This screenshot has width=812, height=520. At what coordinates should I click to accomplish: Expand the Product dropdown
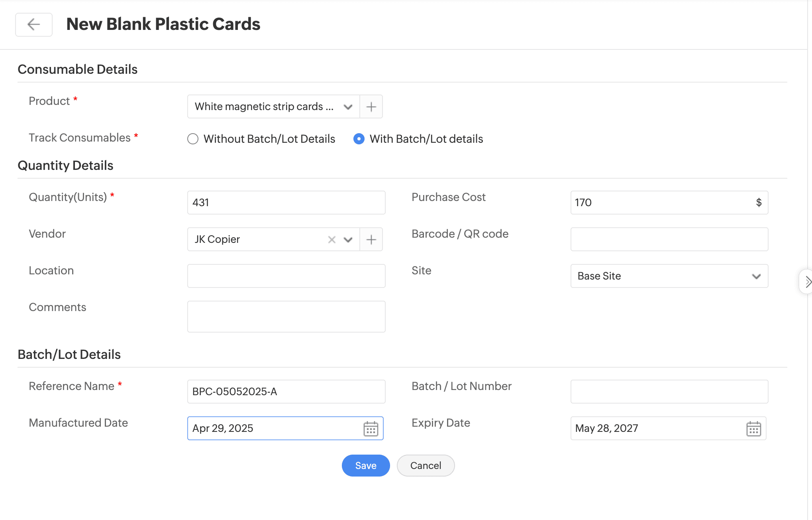tap(348, 107)
